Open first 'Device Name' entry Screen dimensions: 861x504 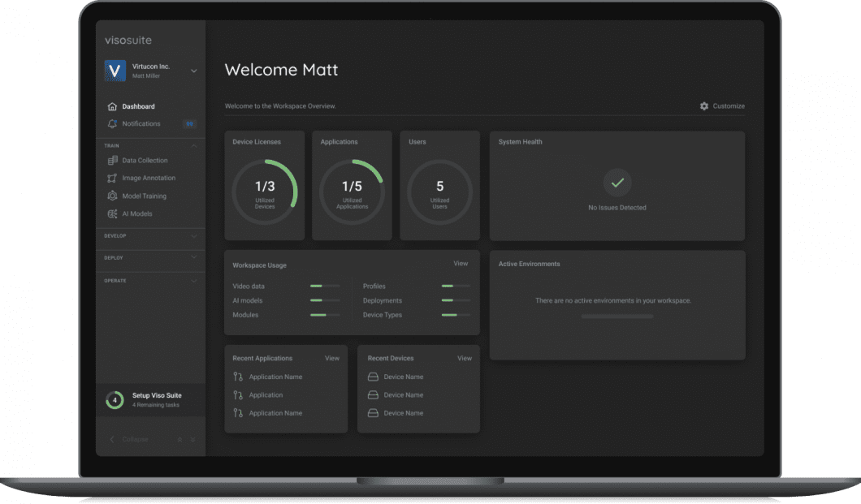tap(404, 377)
